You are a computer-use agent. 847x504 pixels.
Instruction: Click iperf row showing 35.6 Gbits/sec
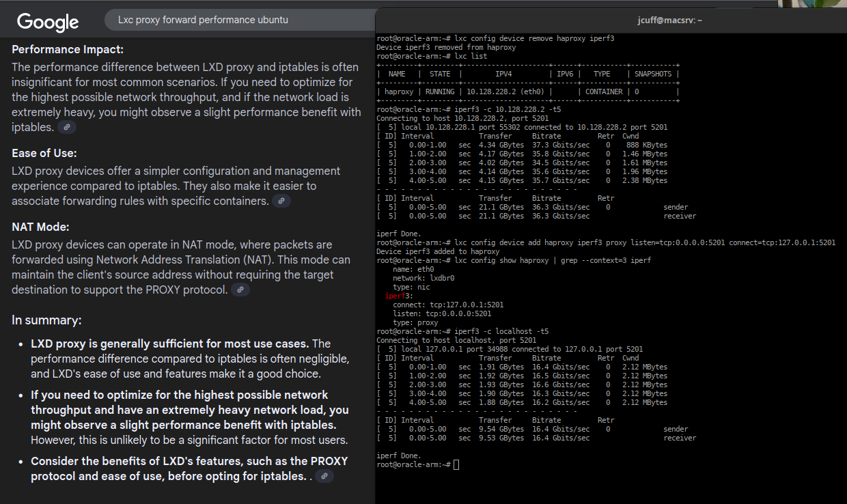[x=522, y=171]
